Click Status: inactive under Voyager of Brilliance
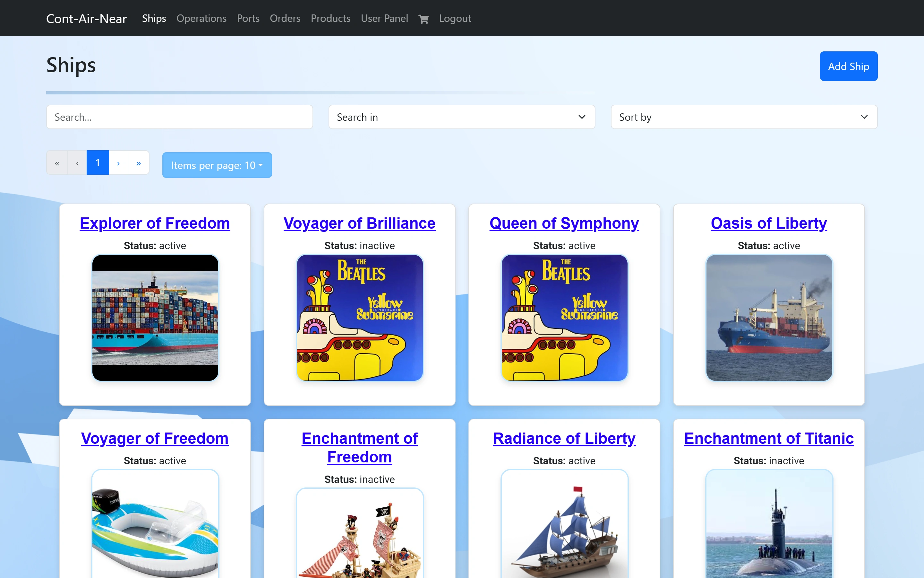Screen dimensions: 924x578 coord(359,246)
